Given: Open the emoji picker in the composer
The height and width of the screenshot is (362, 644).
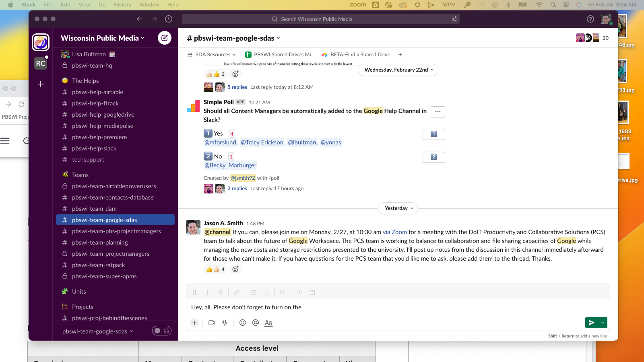Looking at the screenshot, I should pos(243,323).
